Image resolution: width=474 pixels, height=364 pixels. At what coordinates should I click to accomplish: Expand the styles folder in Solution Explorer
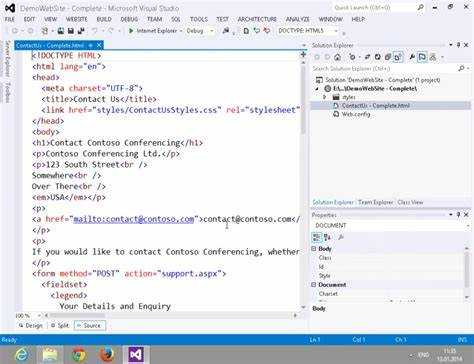point(325,97)
